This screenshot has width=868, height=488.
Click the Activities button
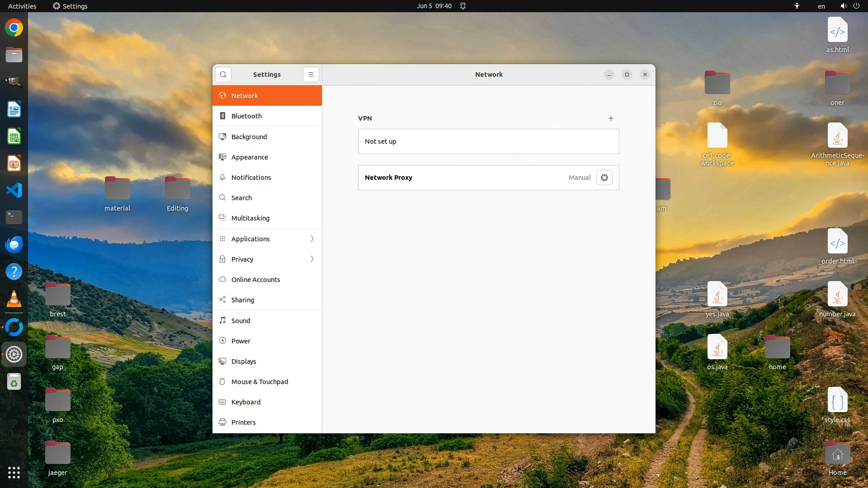[x=22, y=6]
